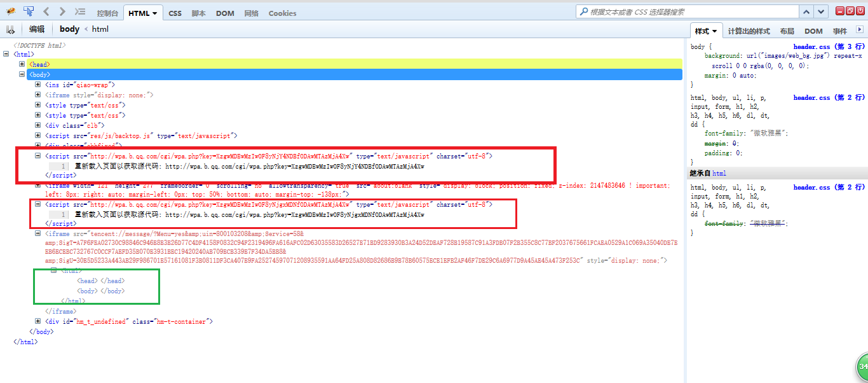Switch to the 事件 side tab
The image size is (868, 383).
(x=840, y=31)
